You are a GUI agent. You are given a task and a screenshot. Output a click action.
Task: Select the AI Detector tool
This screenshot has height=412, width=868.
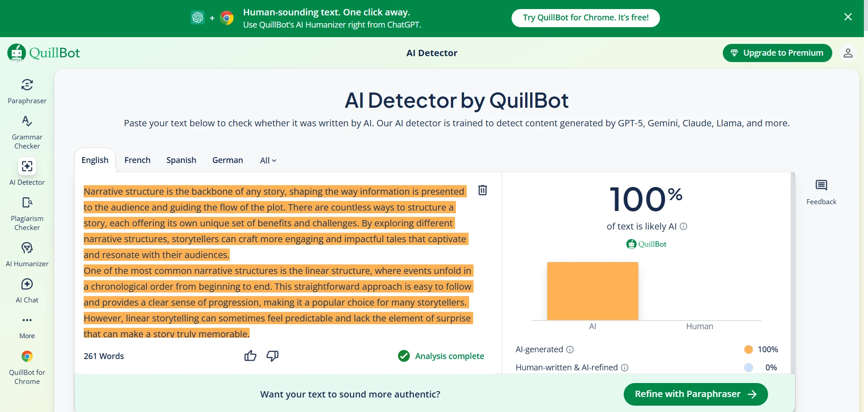point(27,172)
